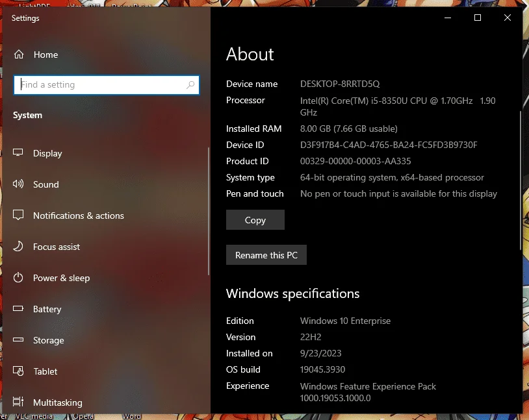Select Notifications & actions label
Screen dimensions: 529x420
(x=79, y=216)
